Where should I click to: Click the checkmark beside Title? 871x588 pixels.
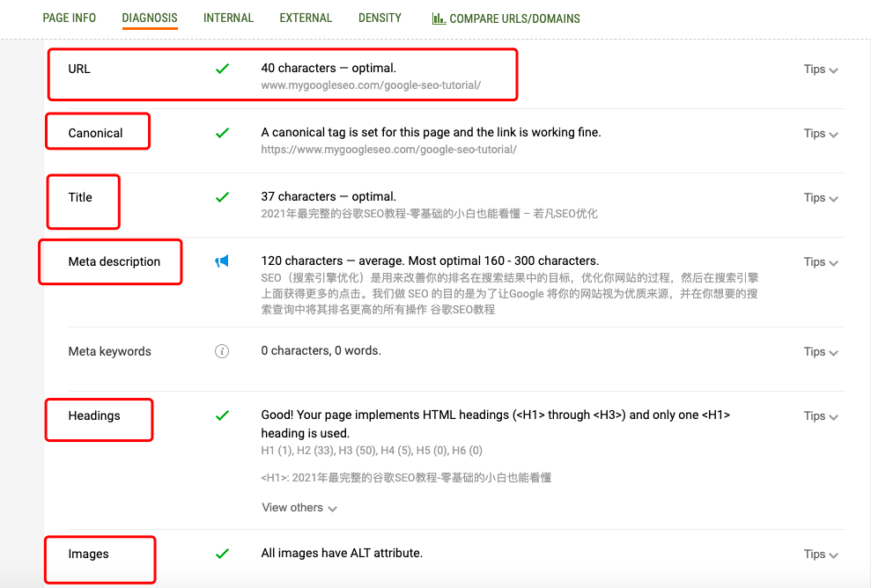(x=223, y=197)
